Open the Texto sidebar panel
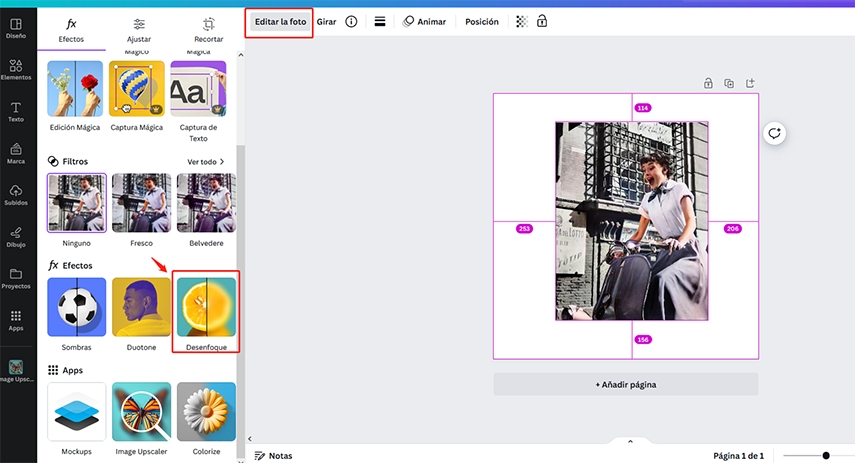 (16, 112)
